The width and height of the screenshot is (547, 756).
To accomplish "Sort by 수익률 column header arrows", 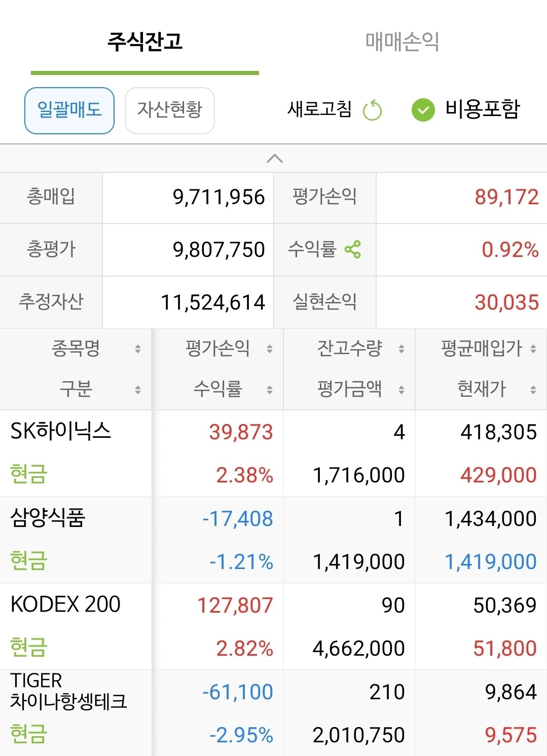I will click(x=270, y=390).
